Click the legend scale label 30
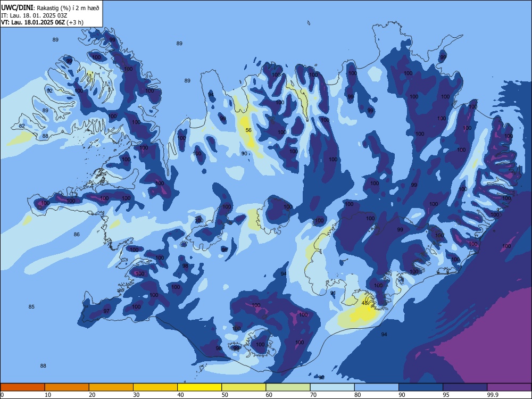This screenshot has height=399, width=532. (136, 395)
